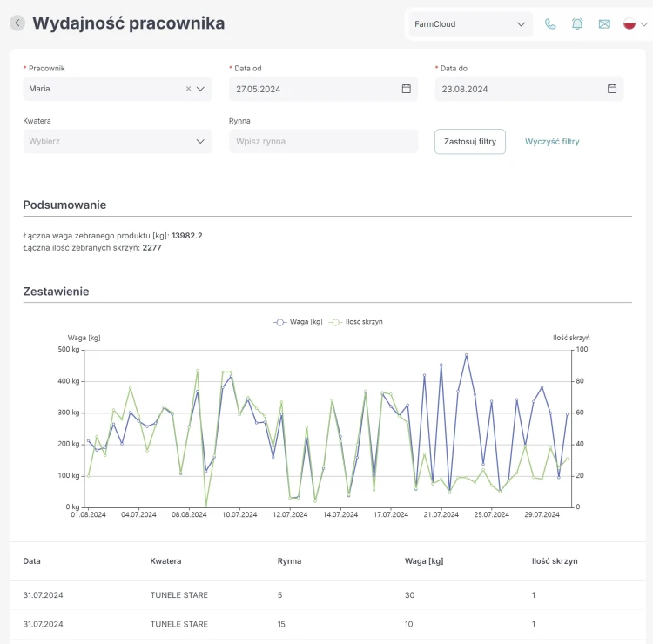Click the Data od date field
This screenshot has height=644, width=653.
[x=323, y=89]
